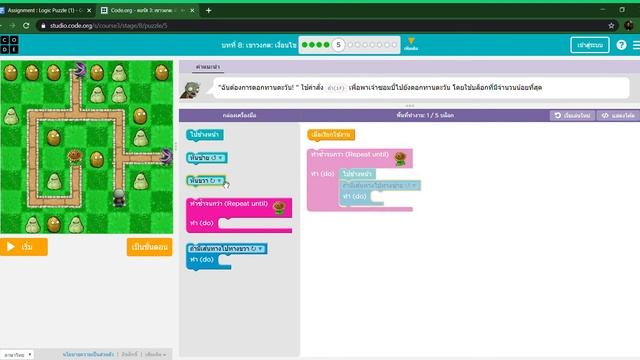
Task: Select the move forward block inside workspace loop
Action: pyautogui.click(x=357, y=174)
